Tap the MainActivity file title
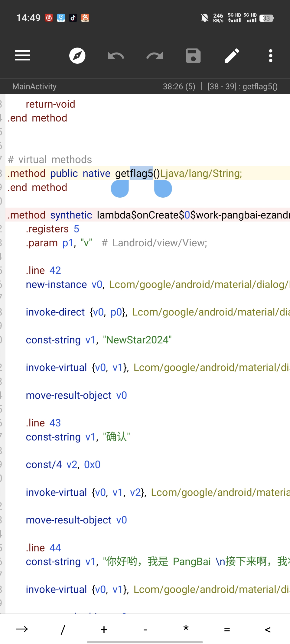This screenshot has height=644, width=290. pyautogui.click(x=34, y=86)
